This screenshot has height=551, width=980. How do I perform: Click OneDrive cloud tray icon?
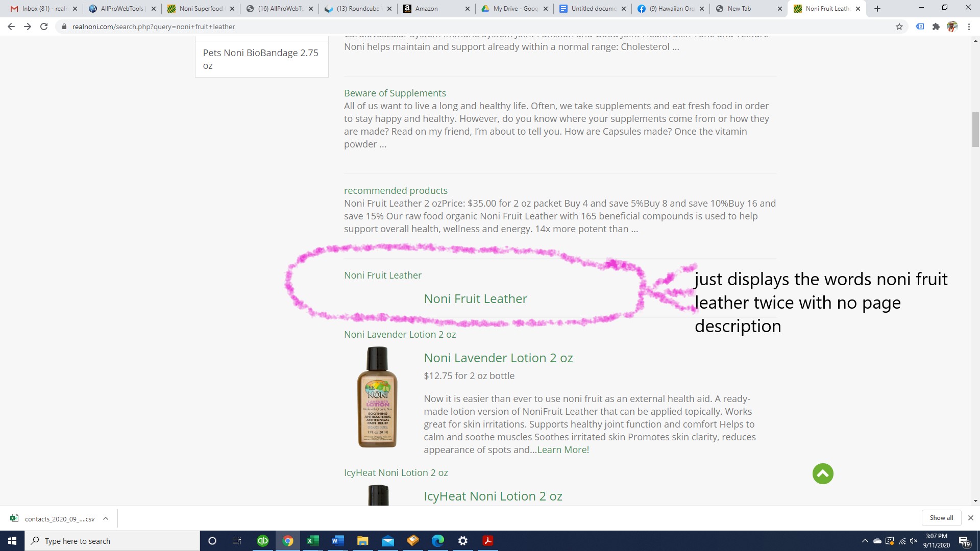[x=877, y=541]
